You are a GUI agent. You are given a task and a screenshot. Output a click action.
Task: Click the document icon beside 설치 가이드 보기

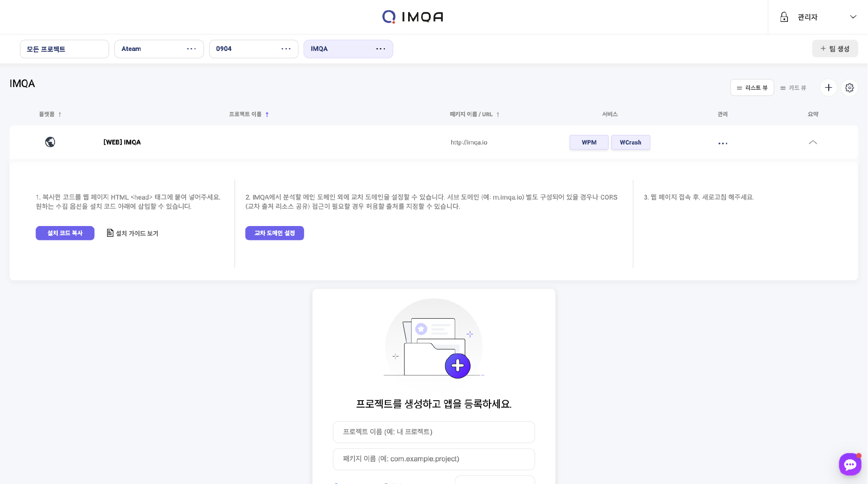110,233
